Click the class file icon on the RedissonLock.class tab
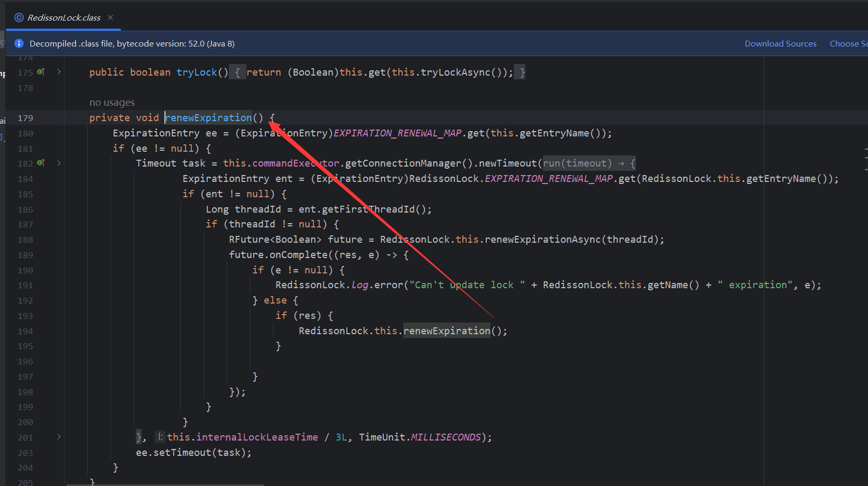Image resolution: width=868 pixels, height=486 pixels. click(x=19, y=17)
